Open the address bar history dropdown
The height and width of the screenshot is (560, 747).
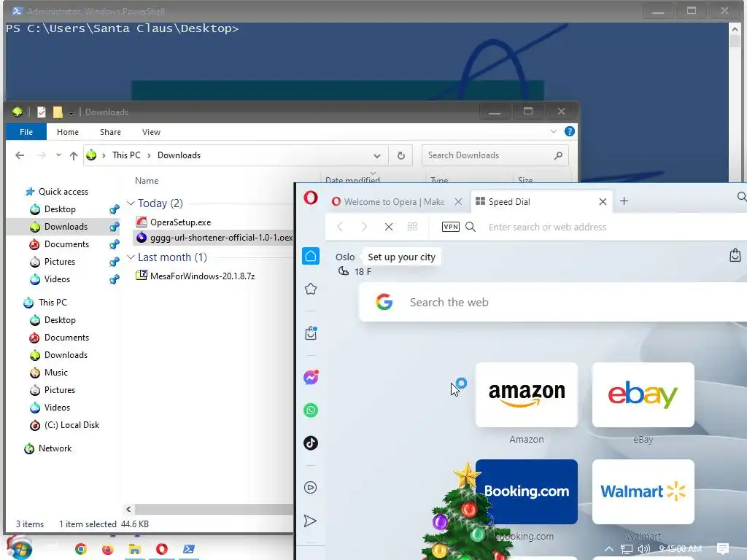click(x=377, y=156)
